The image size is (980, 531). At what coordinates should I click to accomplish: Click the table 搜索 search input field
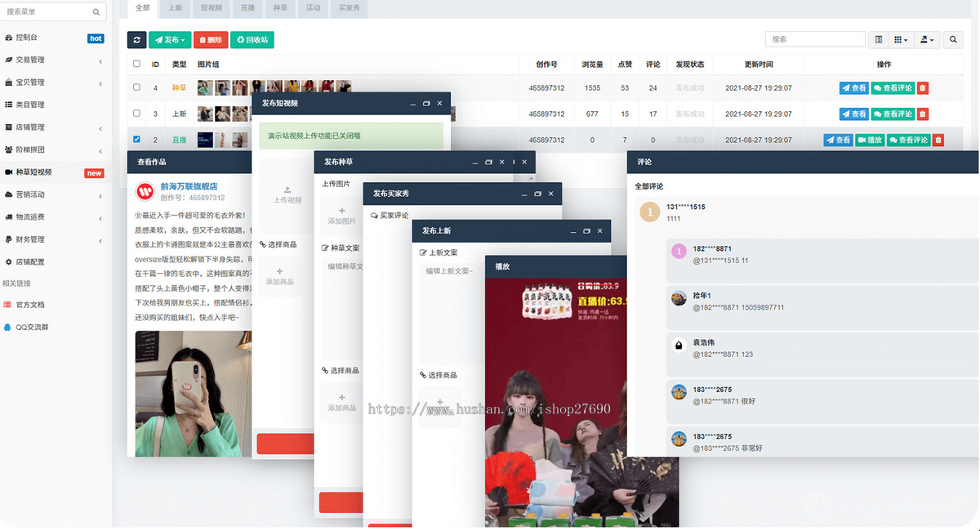(x=815, y=39)
